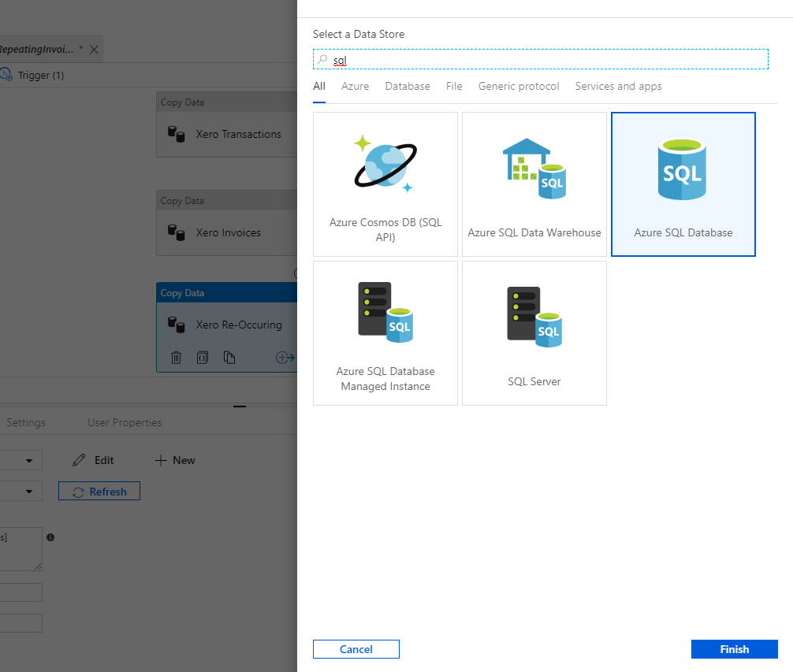This screenshot has height=672, width=793.
Task: Select the SQL Server data store tile
Action: pyautogui.click(x=534, y=333)
